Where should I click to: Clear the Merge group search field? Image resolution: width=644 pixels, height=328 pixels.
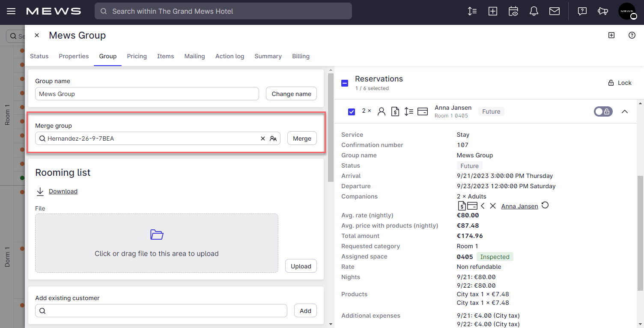[x=262, y=138]
